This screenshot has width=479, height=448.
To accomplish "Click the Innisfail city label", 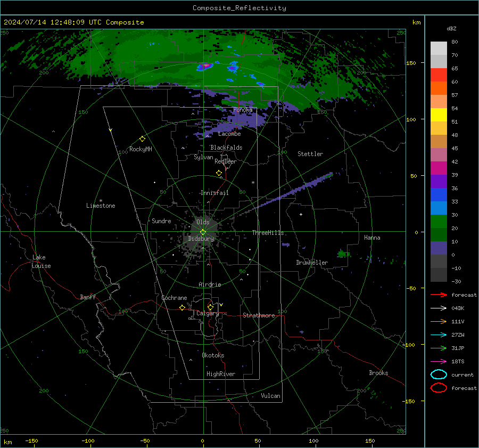I will (x=214, y=193).
